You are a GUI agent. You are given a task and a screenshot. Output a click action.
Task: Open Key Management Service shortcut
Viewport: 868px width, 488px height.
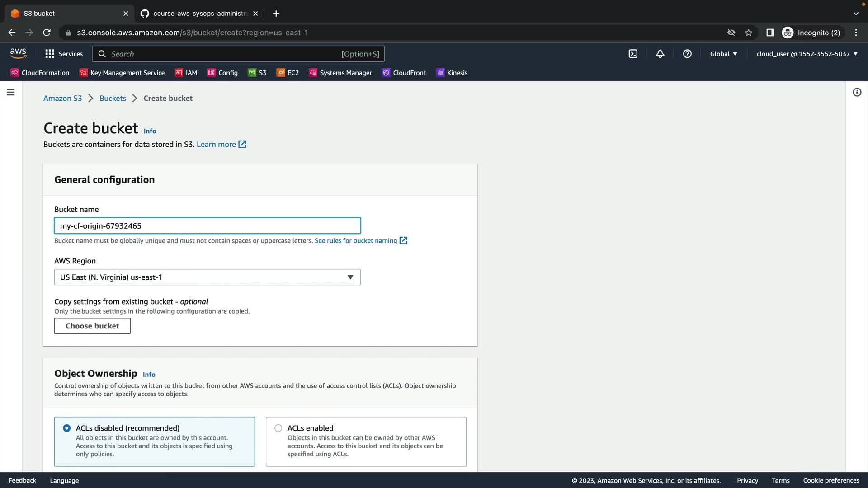[x=122, y=73]
